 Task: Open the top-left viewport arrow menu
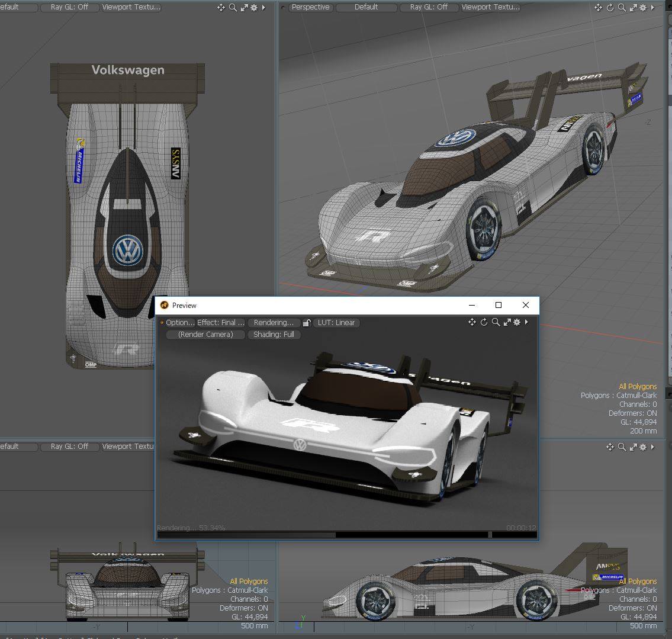[263, 7]
